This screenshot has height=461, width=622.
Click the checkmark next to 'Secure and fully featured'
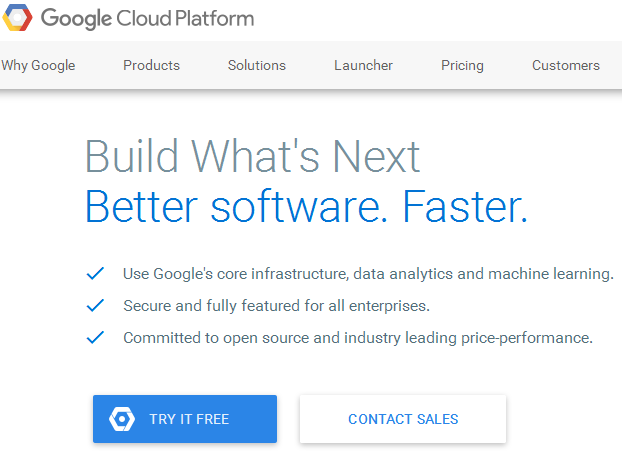(96, 305)
